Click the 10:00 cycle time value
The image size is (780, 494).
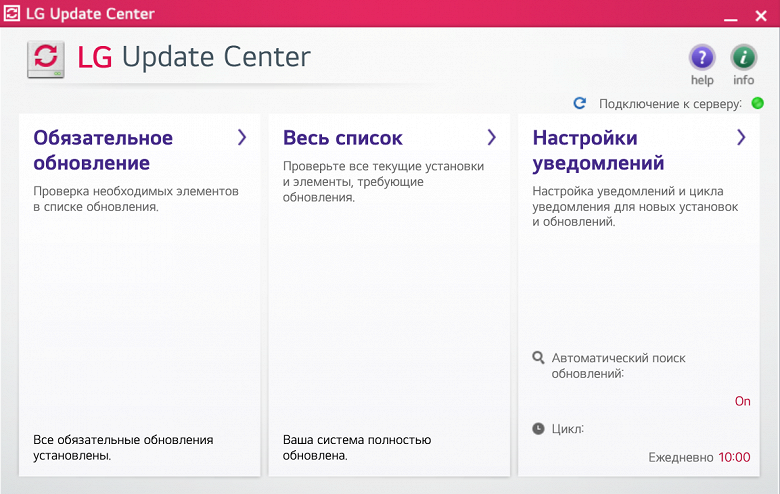734,457
